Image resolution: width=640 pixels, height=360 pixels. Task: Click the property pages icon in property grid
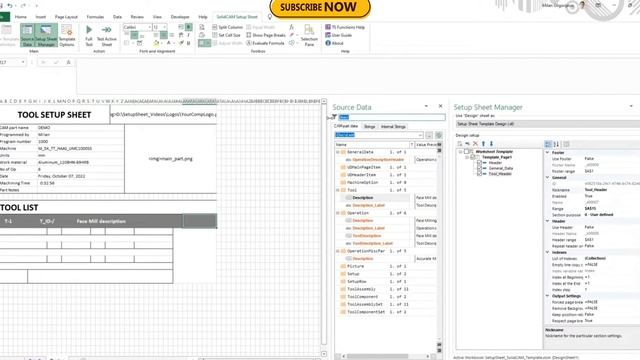(x=566, y=144)
